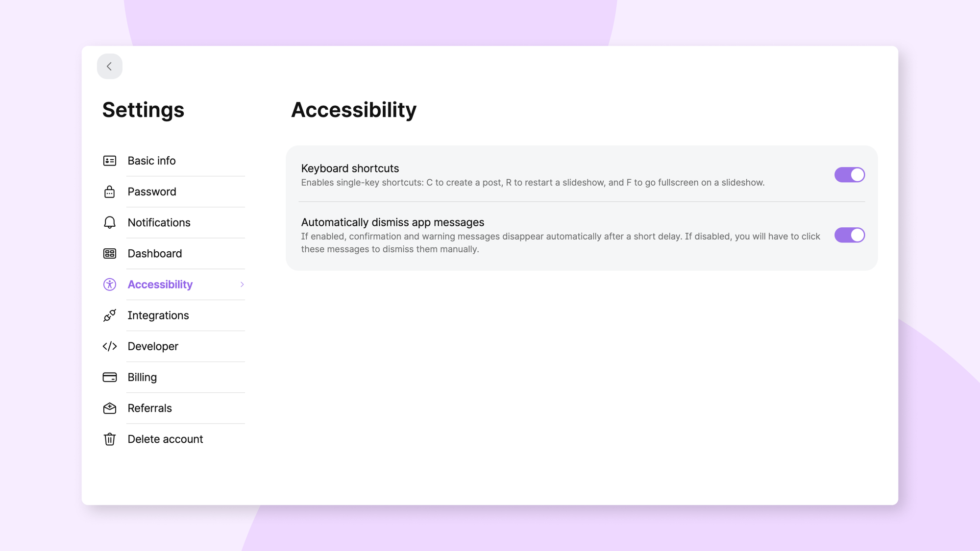Click the Basic info card icon
The image size is (980, 551).
(110, 160)
